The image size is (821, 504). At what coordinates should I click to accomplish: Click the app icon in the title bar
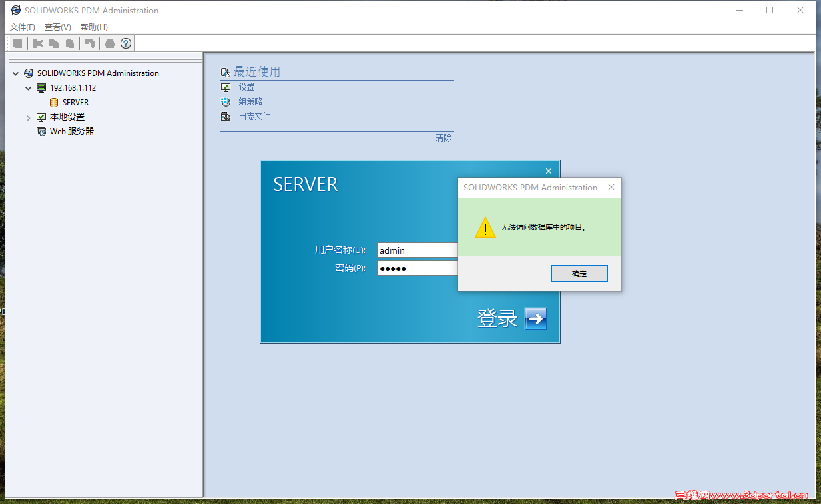click(x=15, y=10)
